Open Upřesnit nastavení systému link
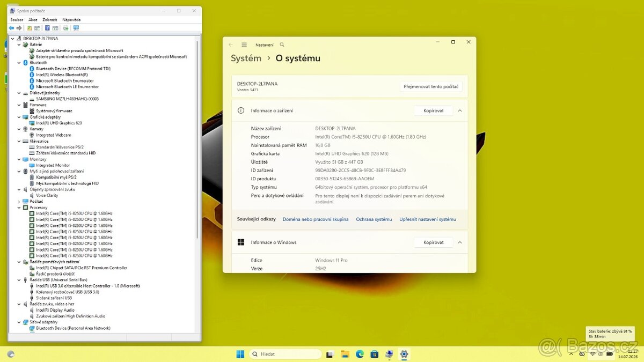644x362 pixels. pos(428,219)
